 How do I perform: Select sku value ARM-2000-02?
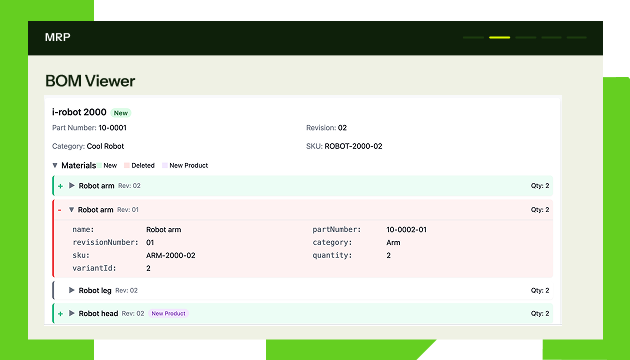point(171,255)
